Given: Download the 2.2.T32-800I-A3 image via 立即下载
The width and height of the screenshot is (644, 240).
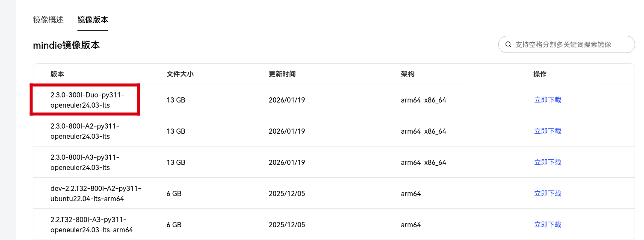Looking at the screenshot, I should point(547,225).
